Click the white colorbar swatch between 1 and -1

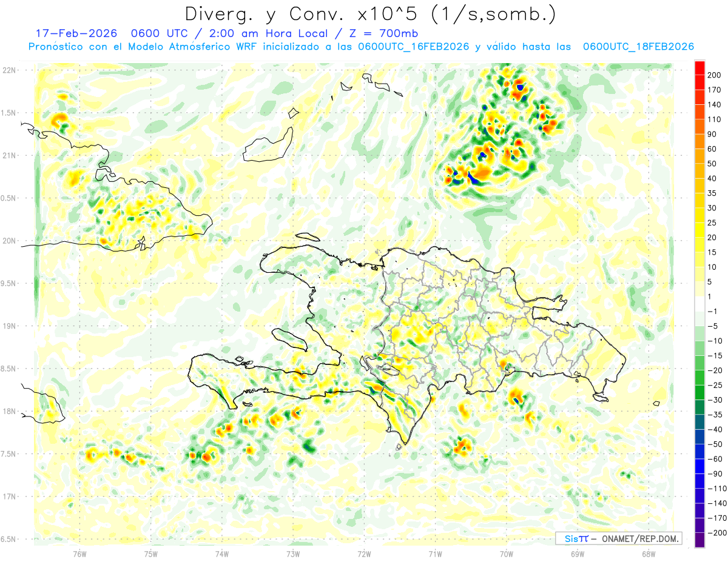click(x=699, y=304)
